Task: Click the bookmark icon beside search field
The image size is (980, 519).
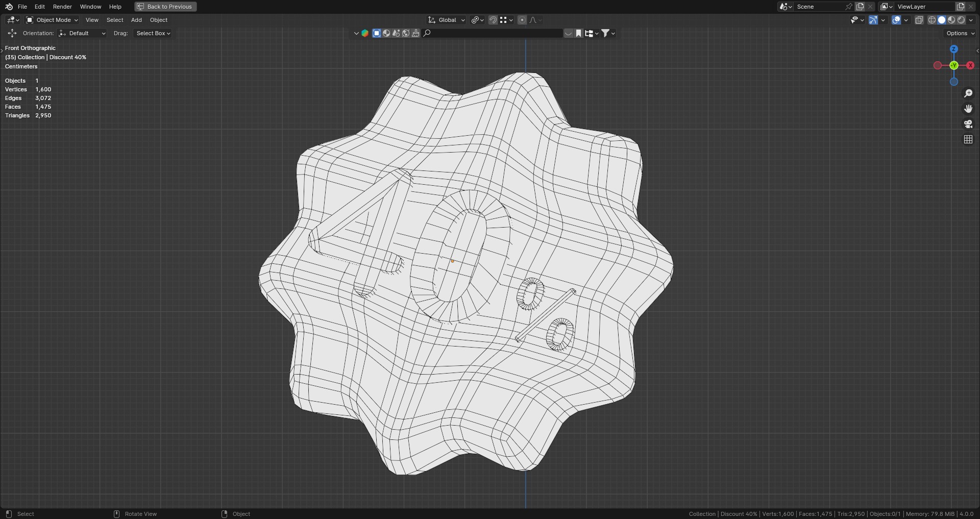Action: pos(578,33)
